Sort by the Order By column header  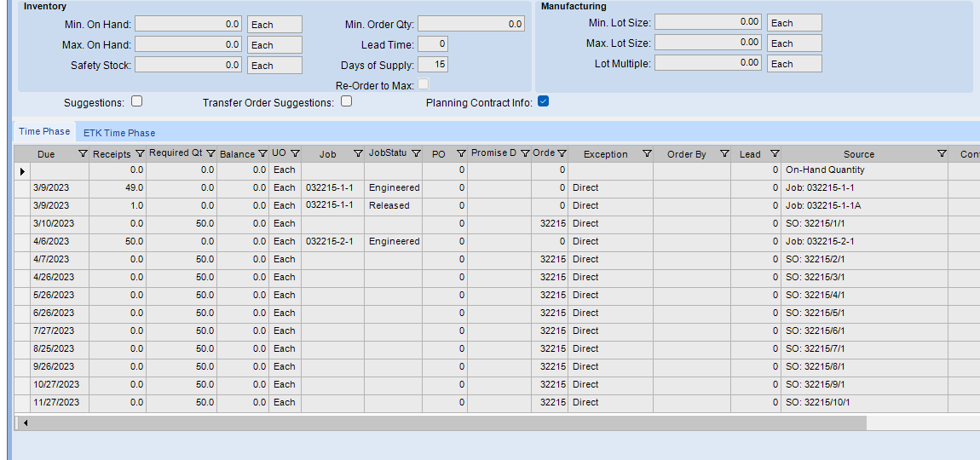click(686, 154)
